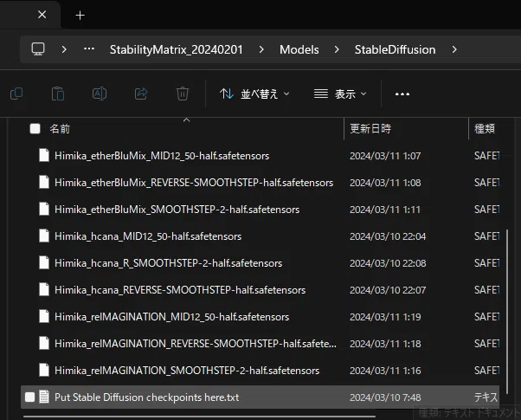Screen dimensions: 521x420
Task: Click date 2024/03/11 1:19
Action: (x=385, y=317)
